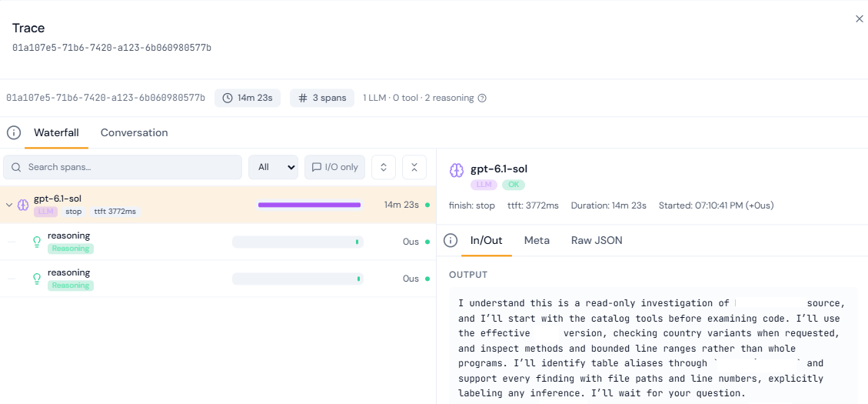
Task: Click the 'stop' tag in waterfall row
Action: tap(74, 212)
